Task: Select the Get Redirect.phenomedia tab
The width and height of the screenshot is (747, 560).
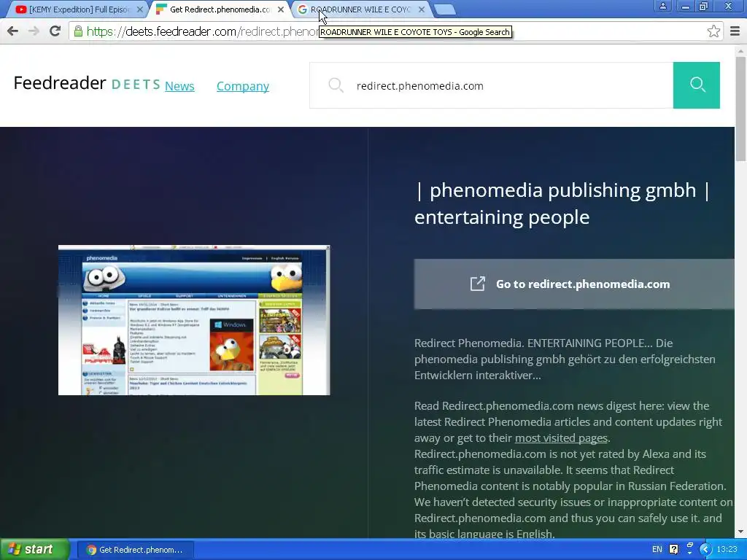Action: click(219, 9)
